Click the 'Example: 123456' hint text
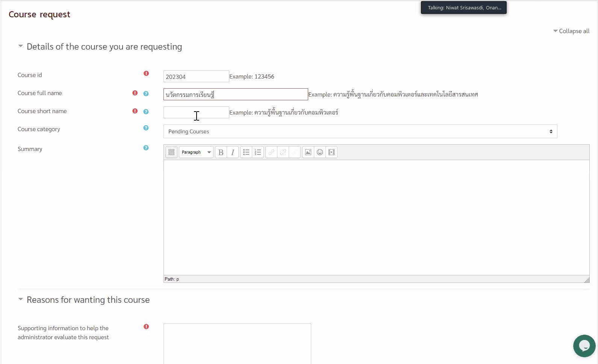Screen dimensions: 598x364 click(x=252, y=77)
